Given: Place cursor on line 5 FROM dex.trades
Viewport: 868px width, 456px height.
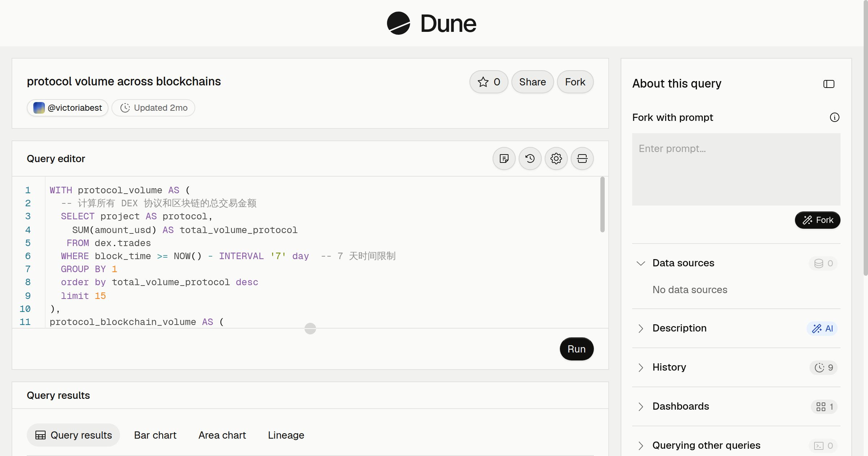Looking at the screenshot, I should point(109,243).
